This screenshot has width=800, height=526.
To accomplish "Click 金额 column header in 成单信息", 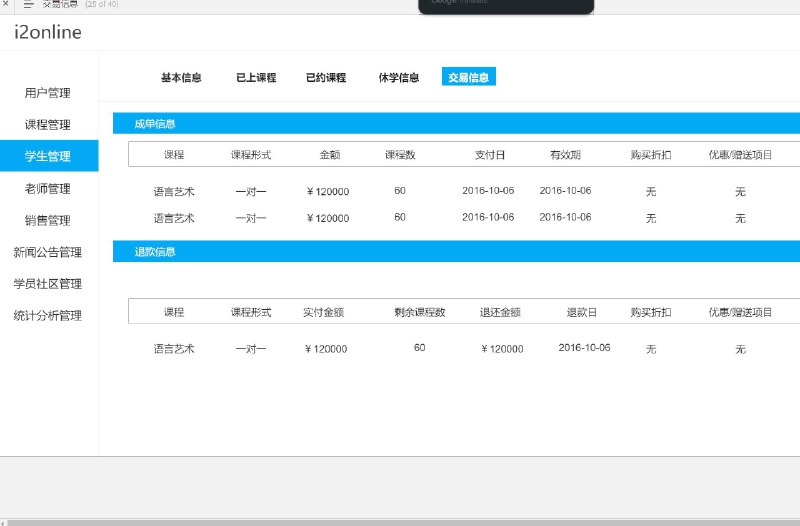I will (x=330, y=155).
